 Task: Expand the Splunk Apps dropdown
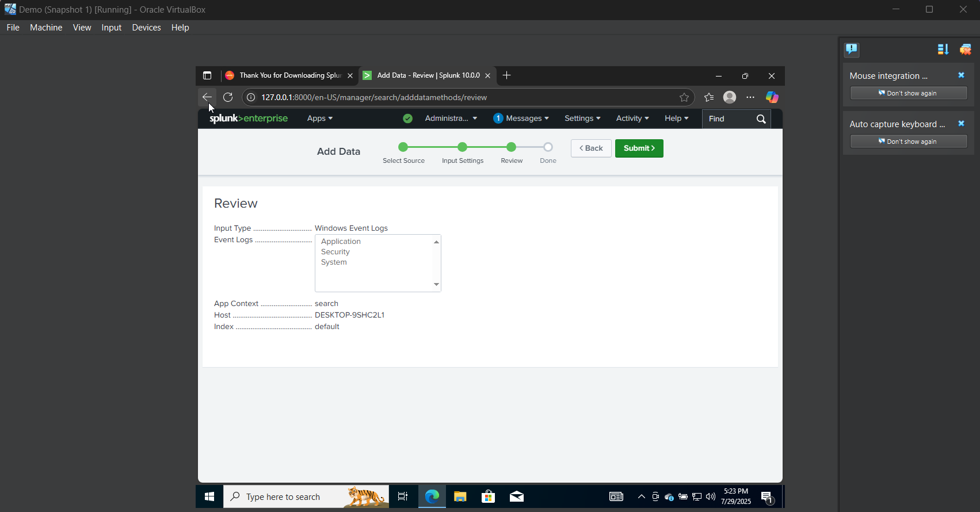pos(320,119)
